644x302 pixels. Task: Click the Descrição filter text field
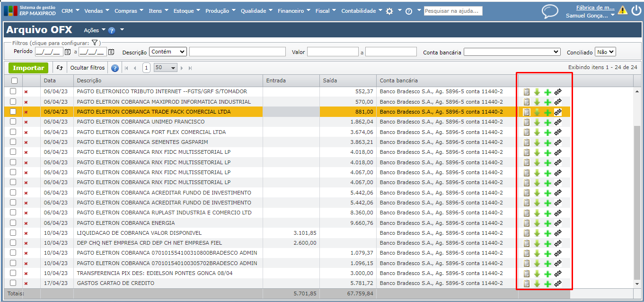click(x=237, y=52)
